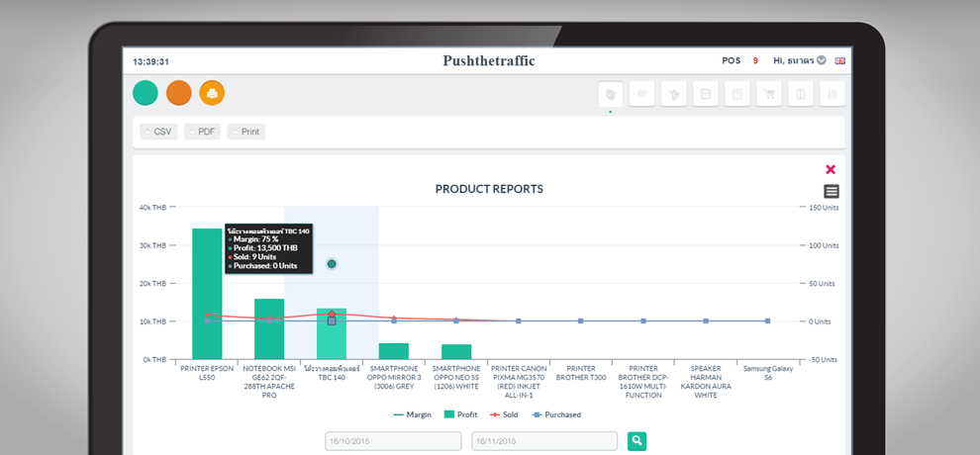Select the product tag tab icon

point(610,94)
